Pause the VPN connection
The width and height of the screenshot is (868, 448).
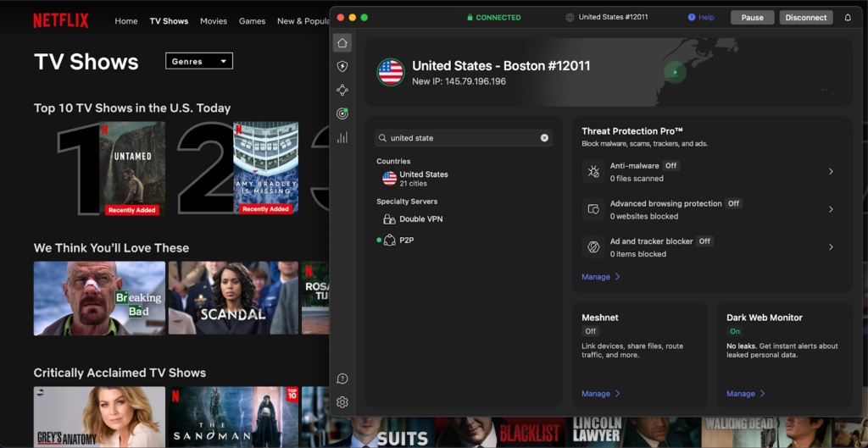tap(753, 17)
